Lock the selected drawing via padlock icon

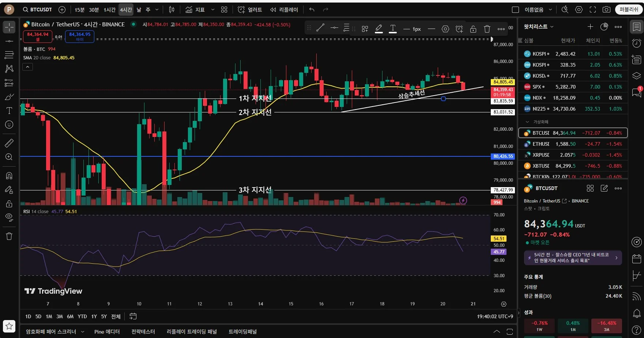point(473,29)
